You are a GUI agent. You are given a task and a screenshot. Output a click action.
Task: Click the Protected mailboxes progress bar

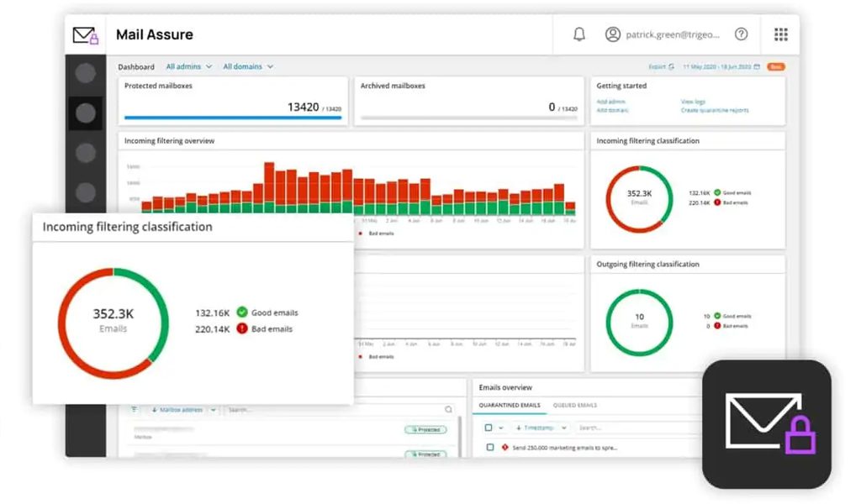pyautogui.click(x=233, y=118)
